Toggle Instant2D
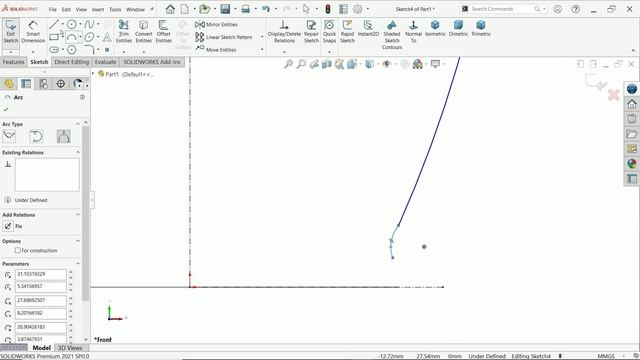 [368, 29]
